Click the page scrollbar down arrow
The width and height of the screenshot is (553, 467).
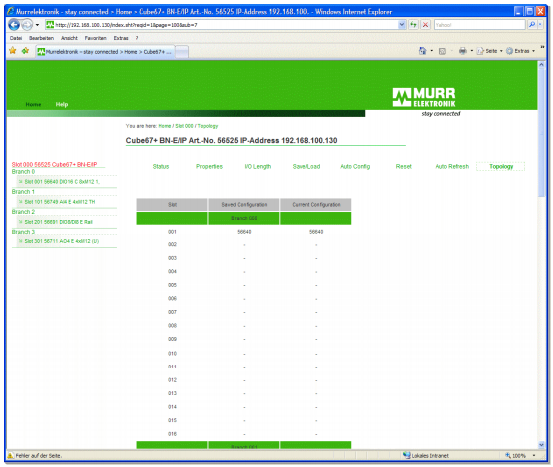(541, 445)
